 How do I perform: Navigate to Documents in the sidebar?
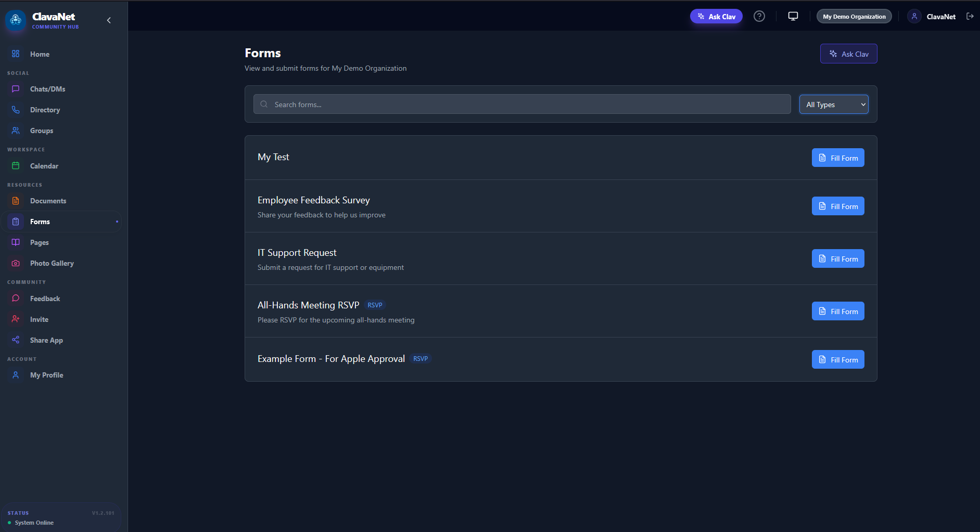pyautogui.click(x=48, y=201)
